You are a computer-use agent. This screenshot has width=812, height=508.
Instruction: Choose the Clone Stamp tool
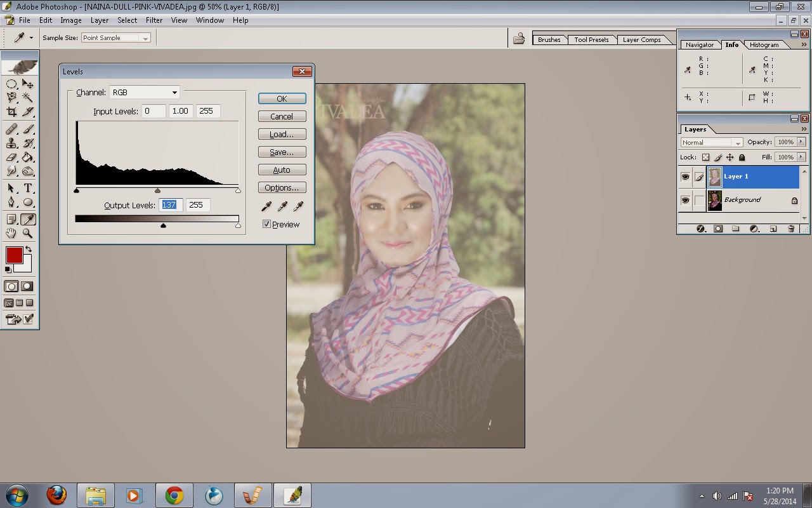click(10, 143)
